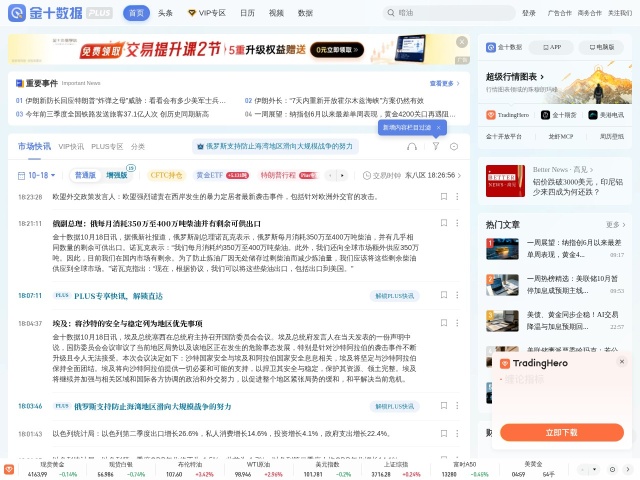Click the 登录 login link
Viewport: 640px width, 480px height.
529,13
